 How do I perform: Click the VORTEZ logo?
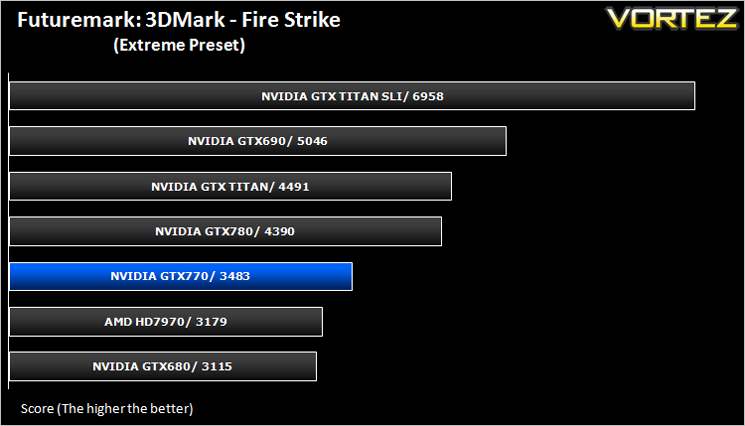point(672,19)
